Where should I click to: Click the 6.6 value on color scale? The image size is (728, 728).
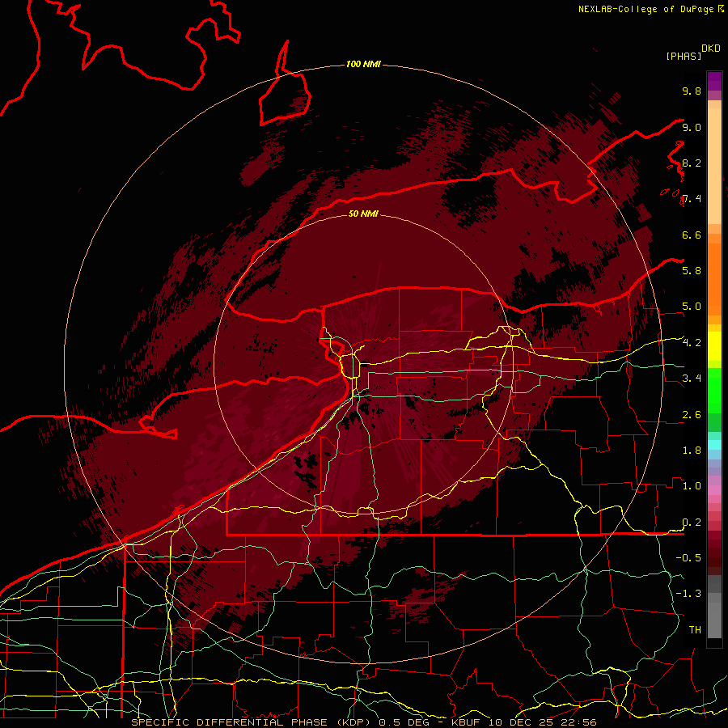pos(692,235)
